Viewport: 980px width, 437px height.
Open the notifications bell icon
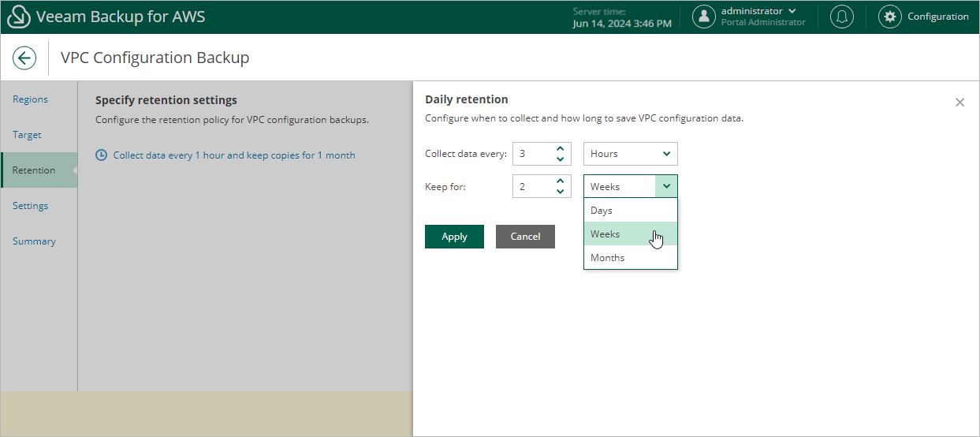point(842,17)
